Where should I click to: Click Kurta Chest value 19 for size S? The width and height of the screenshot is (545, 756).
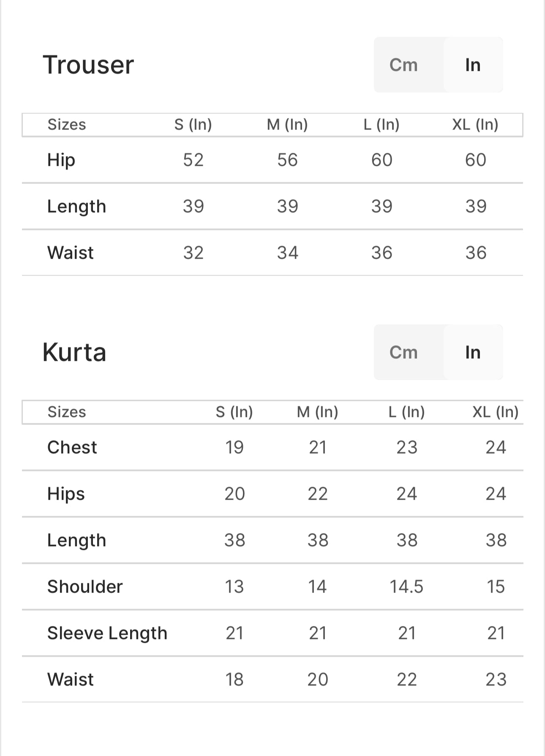pos(234,447)
